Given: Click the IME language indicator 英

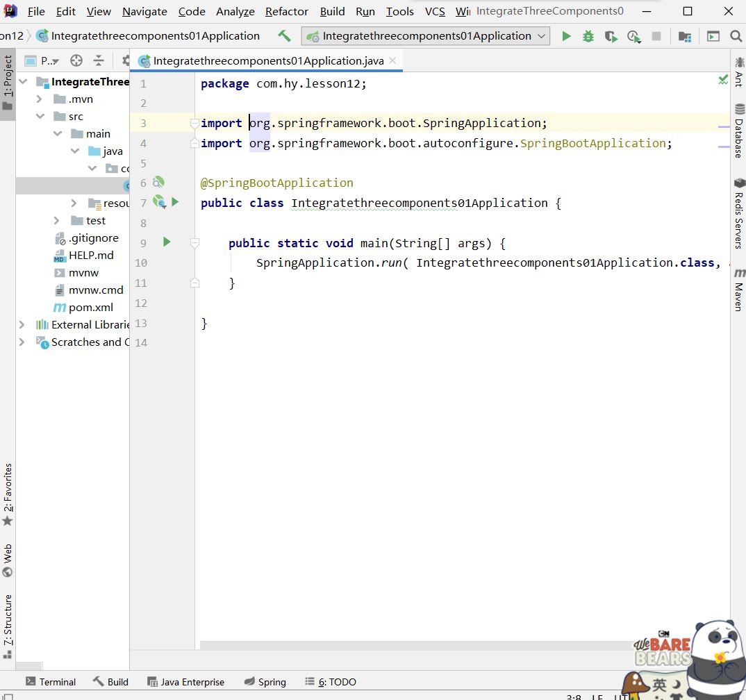Looking at the screenshot, I should [659, 685].
